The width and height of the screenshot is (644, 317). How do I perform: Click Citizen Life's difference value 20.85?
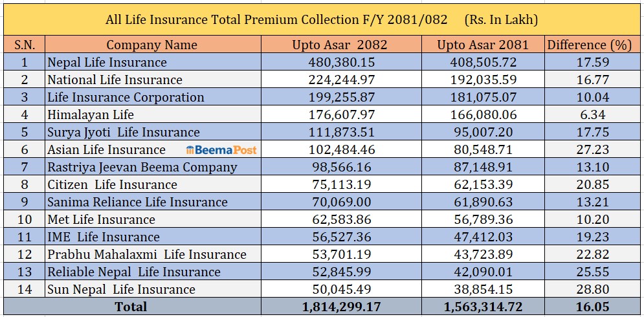[589, 184]
